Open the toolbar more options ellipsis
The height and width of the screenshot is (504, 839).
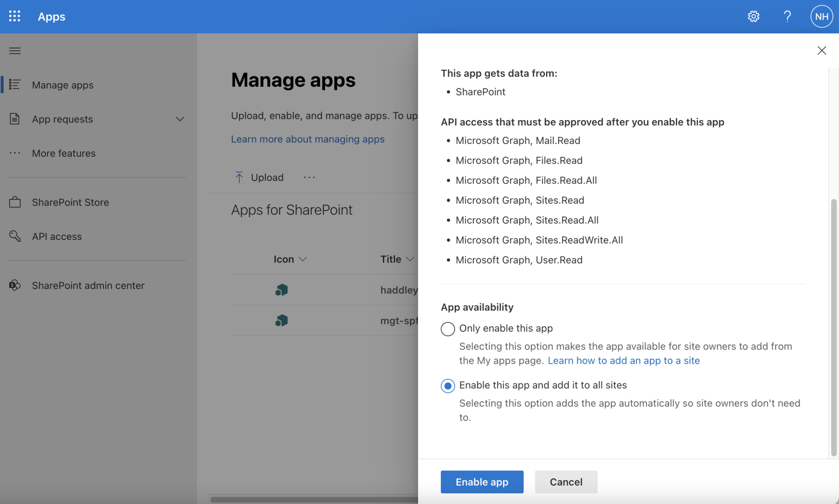(x=309, y=177)
